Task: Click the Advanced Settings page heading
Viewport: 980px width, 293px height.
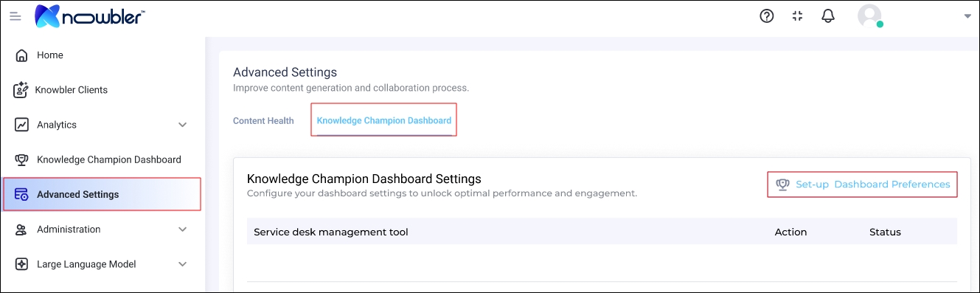Action: tap(285, 72)
